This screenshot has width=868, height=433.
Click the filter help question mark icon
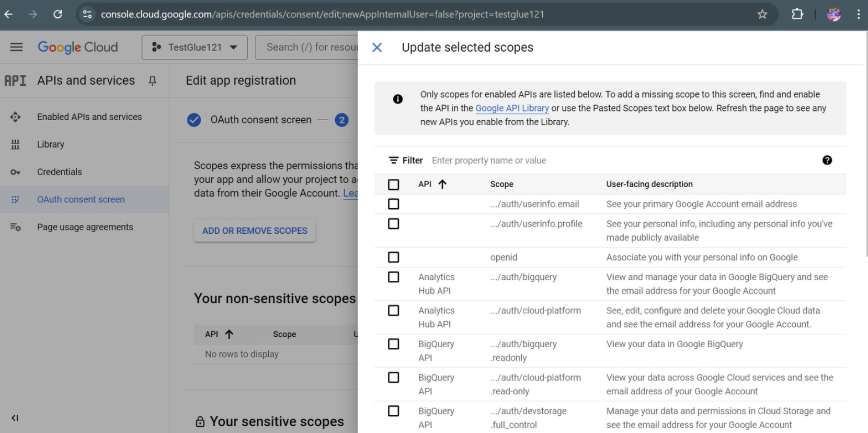827,161
